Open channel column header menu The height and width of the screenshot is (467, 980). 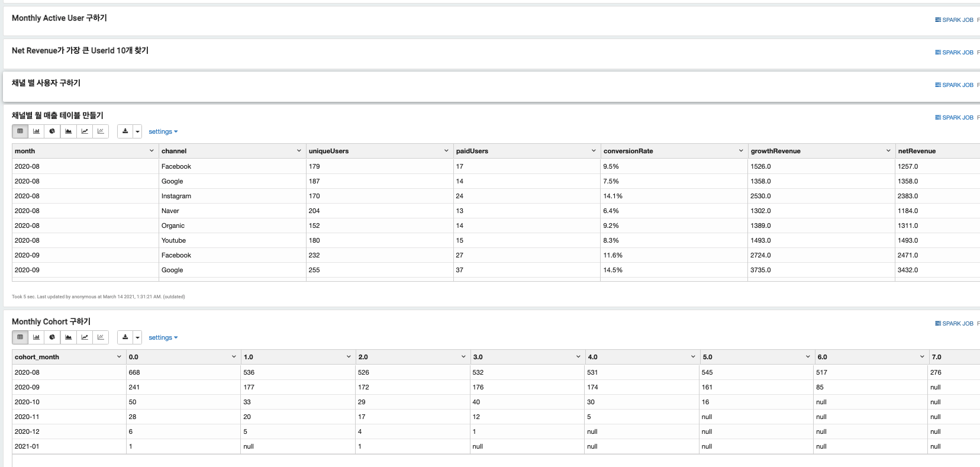click(x=299, y=151)
